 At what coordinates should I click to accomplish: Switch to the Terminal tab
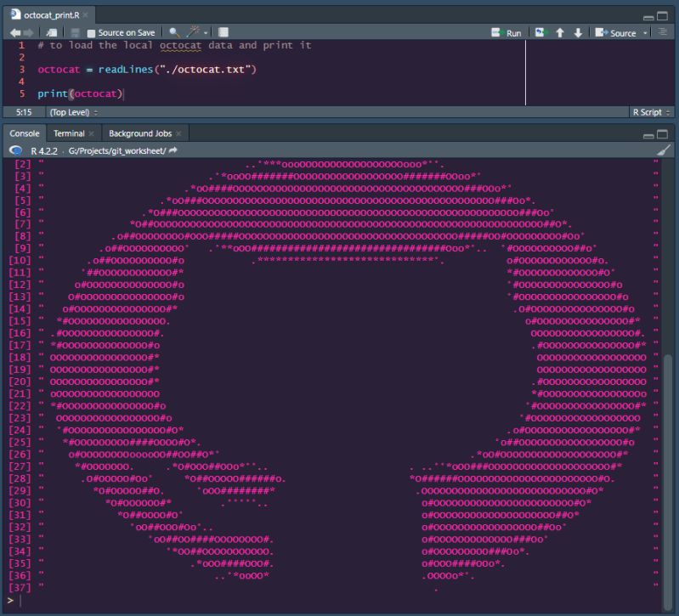point(69,133)
